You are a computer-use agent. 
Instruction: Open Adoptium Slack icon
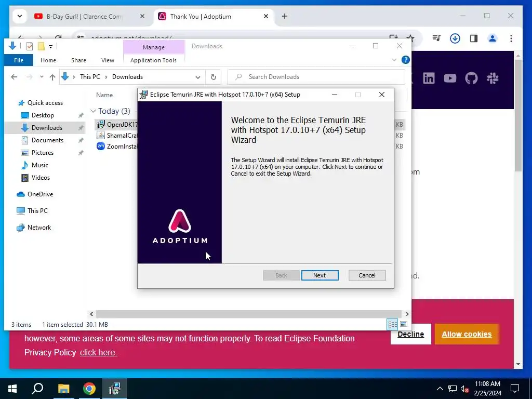[x=493, y=78]
